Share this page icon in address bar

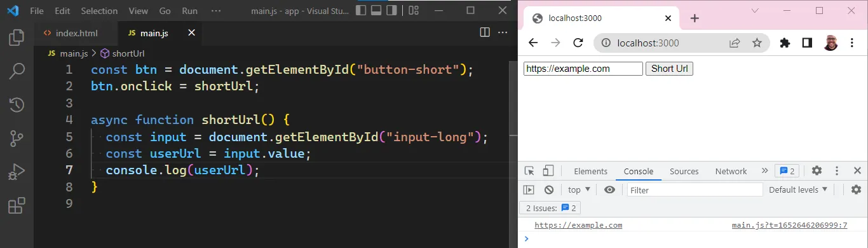(x=734, y=43)
